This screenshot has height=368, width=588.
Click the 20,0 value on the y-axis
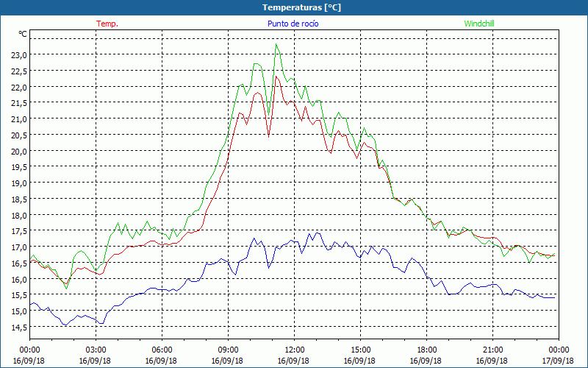[19, 151]
